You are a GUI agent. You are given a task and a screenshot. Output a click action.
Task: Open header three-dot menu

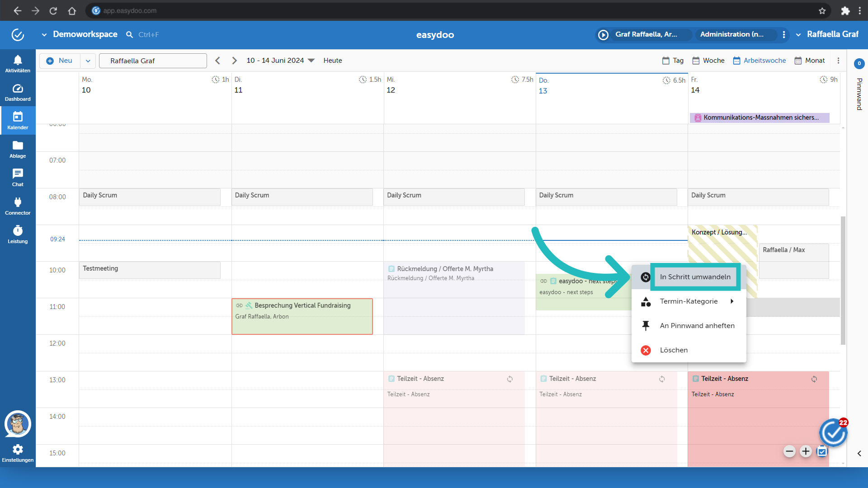784,35
